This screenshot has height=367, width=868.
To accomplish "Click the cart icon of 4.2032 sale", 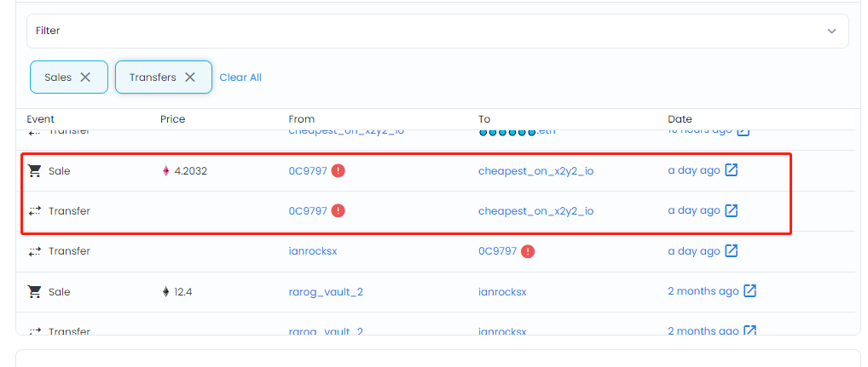I will pos(34,170).
